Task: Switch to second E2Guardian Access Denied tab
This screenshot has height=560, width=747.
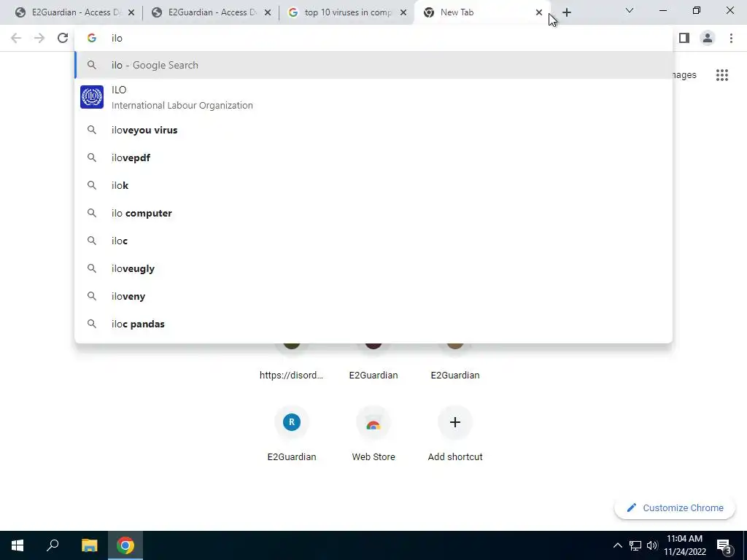Action: pos(211,12)
